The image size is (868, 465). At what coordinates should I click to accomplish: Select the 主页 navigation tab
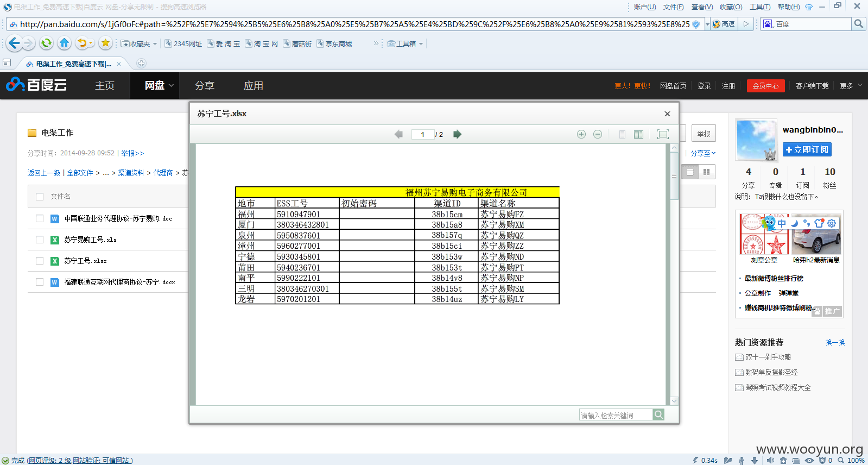tap(105, 85)
